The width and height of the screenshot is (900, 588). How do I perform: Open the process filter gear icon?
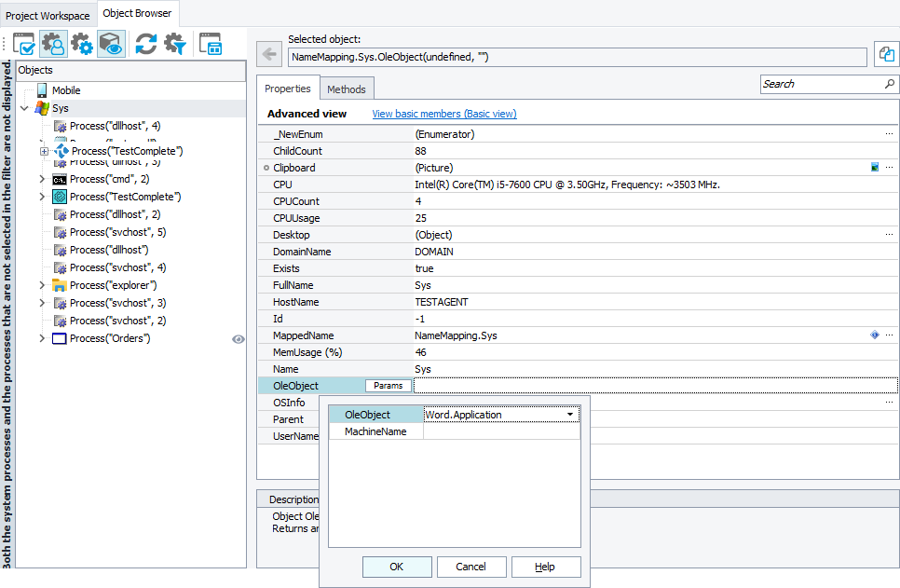click(x=174, y=44)
